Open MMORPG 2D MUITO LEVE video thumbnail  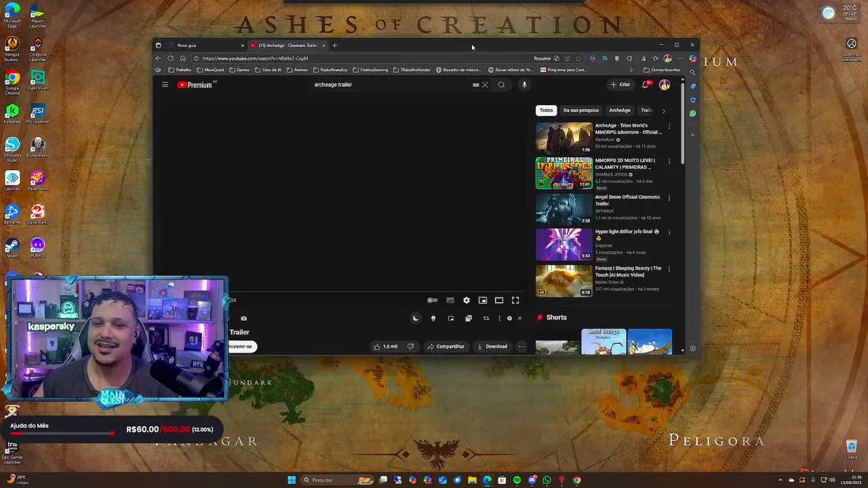564,173
